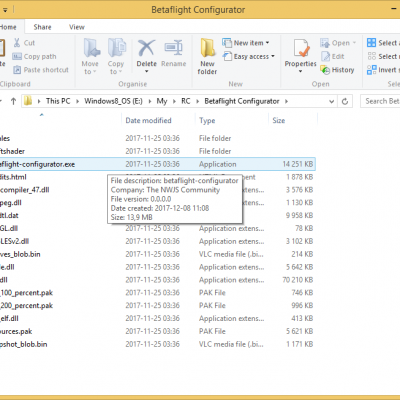The width and height of the screenshot is (400, 400).
Task: Open the New item dropdown arrow
Action: point(267,43)
